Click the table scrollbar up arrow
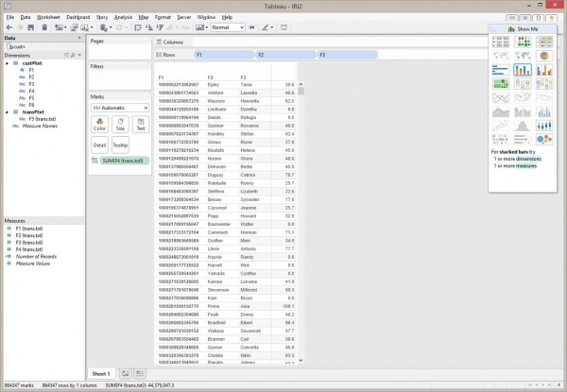This screenshot has height=392, width=567. coord(301,84)
